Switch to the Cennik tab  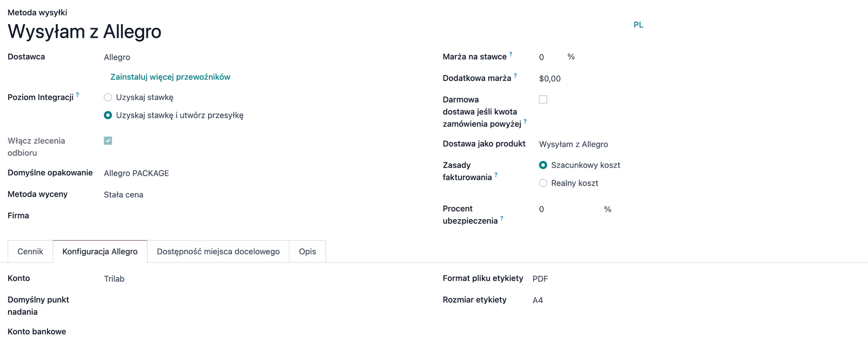pos(30,252)
